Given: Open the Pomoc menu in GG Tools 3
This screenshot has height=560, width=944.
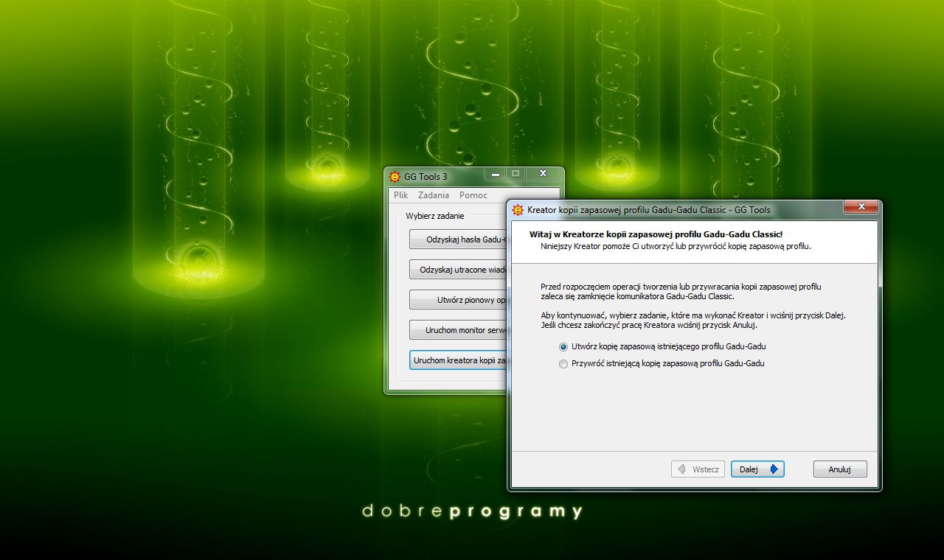Looking at the screenshot, I should 473,195.
